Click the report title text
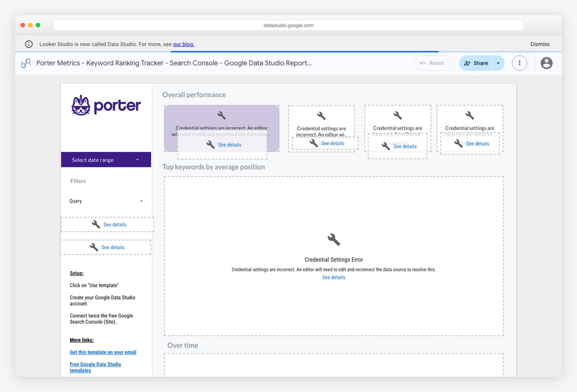 click(174, 63)
